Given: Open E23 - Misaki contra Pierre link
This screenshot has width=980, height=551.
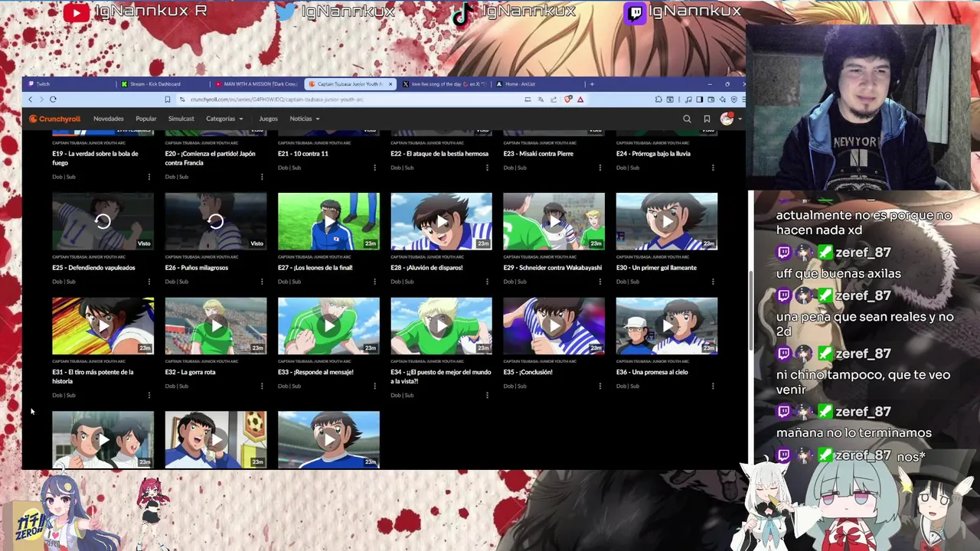Looking at the screenshot, I should (538, 154).
